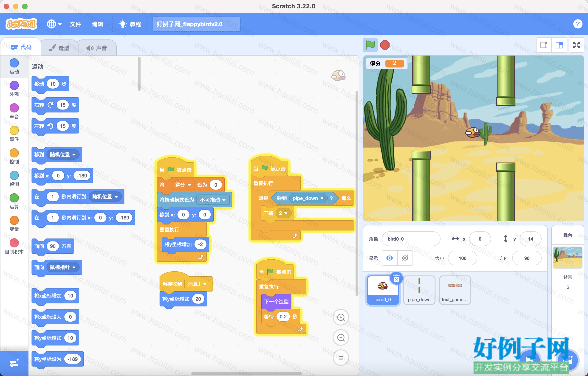Image resolution: width=588 pixels, height=376 pixels.
Task: Select the text_game sprite thumbnail
Action: click(x=455, y=290)
